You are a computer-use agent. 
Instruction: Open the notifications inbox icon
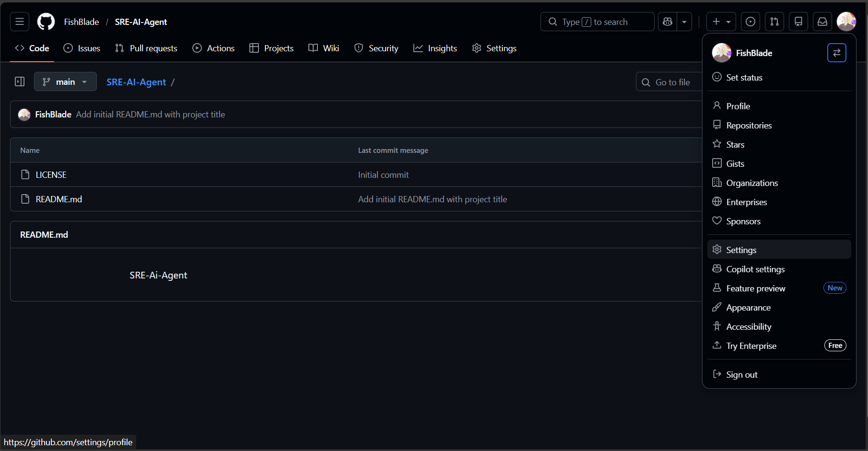pyautogui.click(x=822, y=22)
